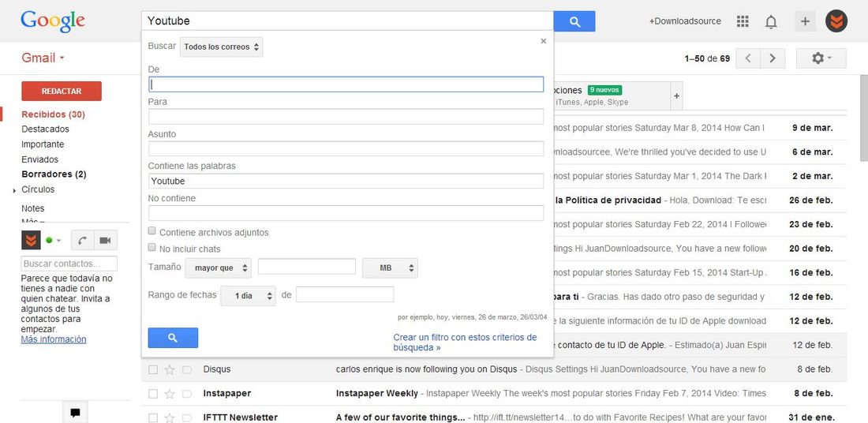
Task: Open Importante folder
Action: tap(43, 144)
